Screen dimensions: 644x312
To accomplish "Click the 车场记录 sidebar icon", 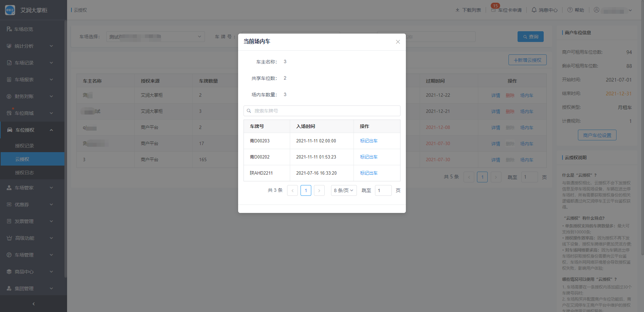I will point(9,63).
